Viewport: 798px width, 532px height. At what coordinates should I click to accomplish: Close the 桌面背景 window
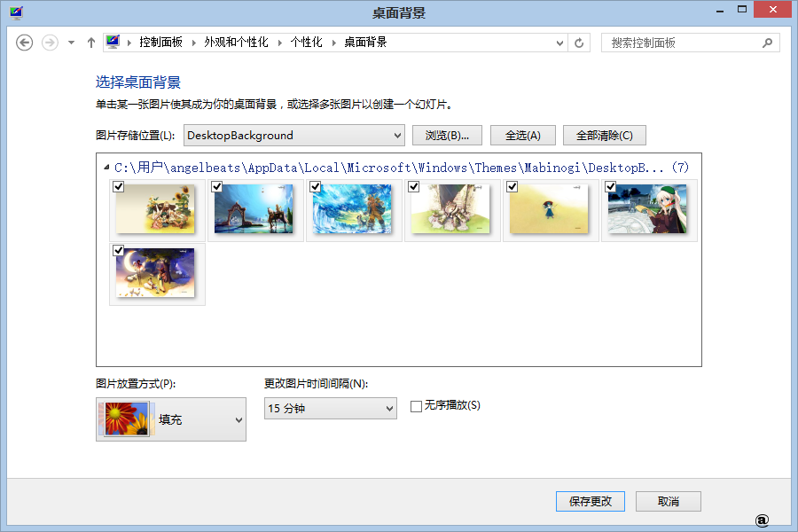point(772,9)
